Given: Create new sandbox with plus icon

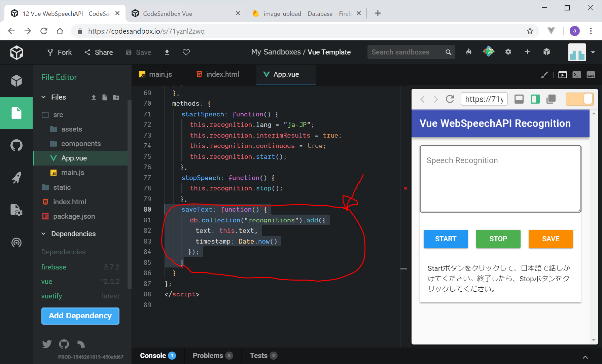Looking at the screenshot, I should (x=527, y=52).
